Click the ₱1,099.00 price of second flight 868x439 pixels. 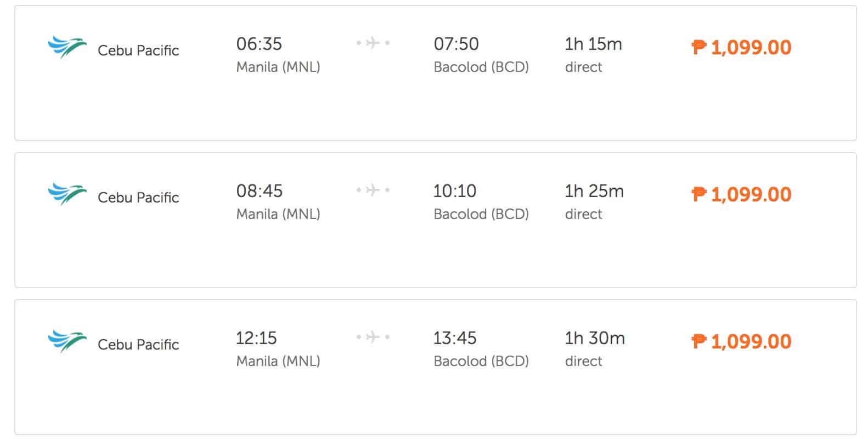click(x=741, y=195)
